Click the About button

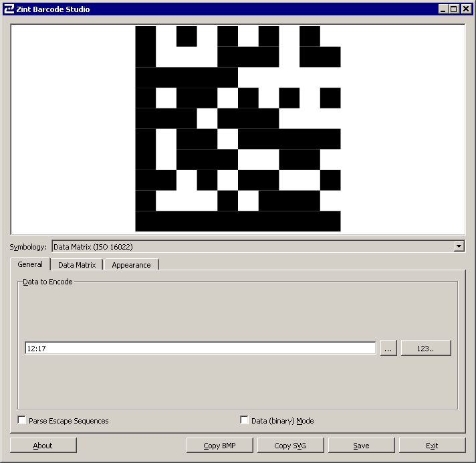[43, 446]
